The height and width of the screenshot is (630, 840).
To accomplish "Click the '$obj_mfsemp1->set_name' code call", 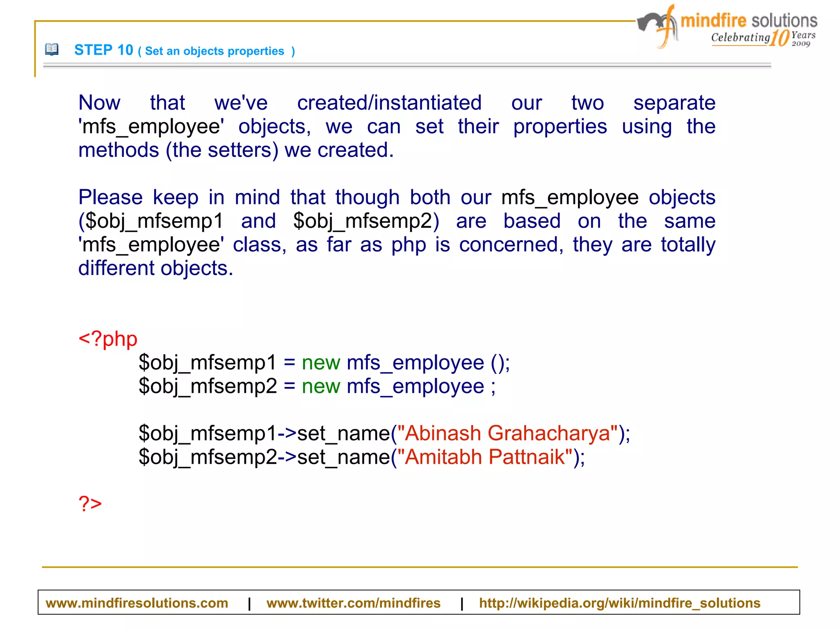I will [x=265, y=433].
